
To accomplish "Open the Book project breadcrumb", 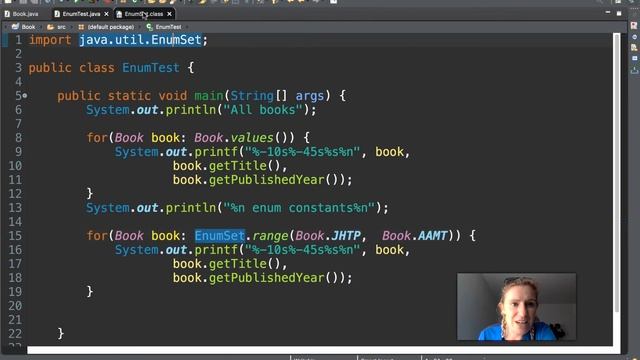I will pyautogui.click(x=28, y=27).
